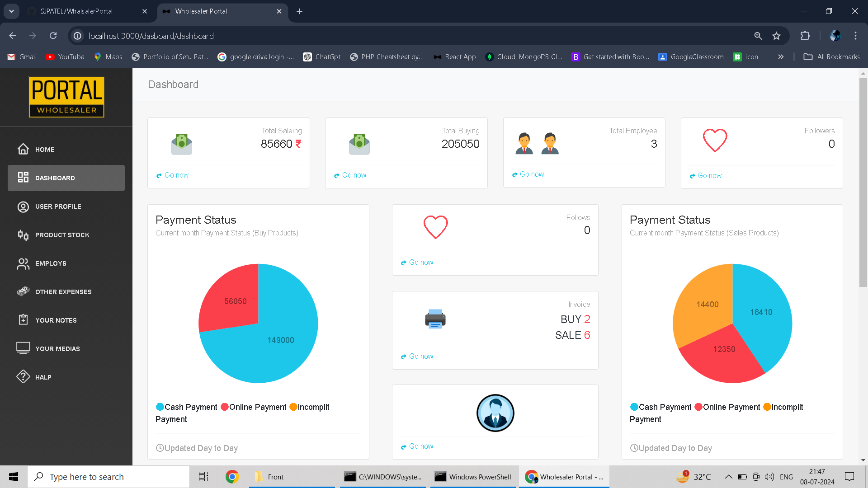Expand hidden bookmarks chevron
Image resolution: width=868 pixels, height=488 pixels.
pyautogui.click(x=781, y=57)
